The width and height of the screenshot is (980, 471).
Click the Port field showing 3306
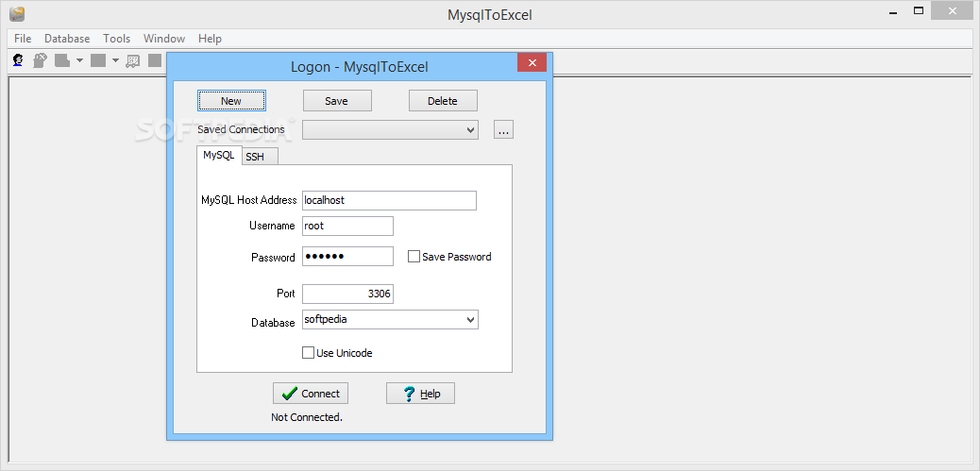click(x=348, y=294)
